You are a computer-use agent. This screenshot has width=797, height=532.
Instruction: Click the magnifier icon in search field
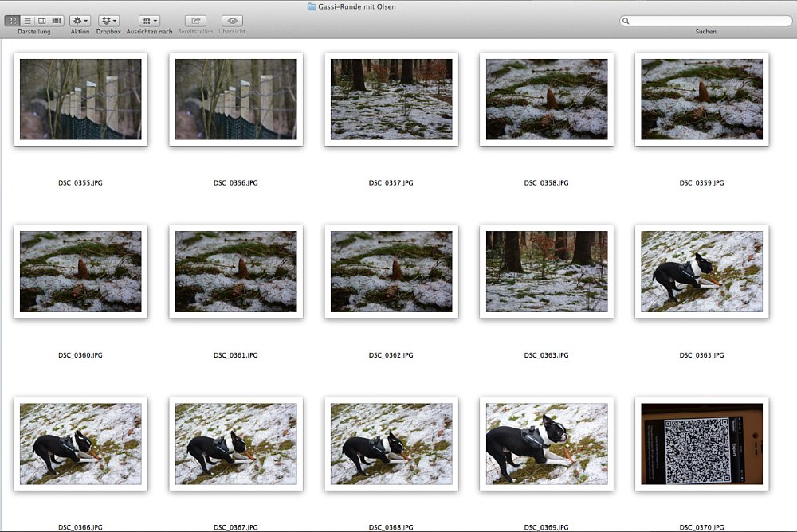(x=626, y=21)
